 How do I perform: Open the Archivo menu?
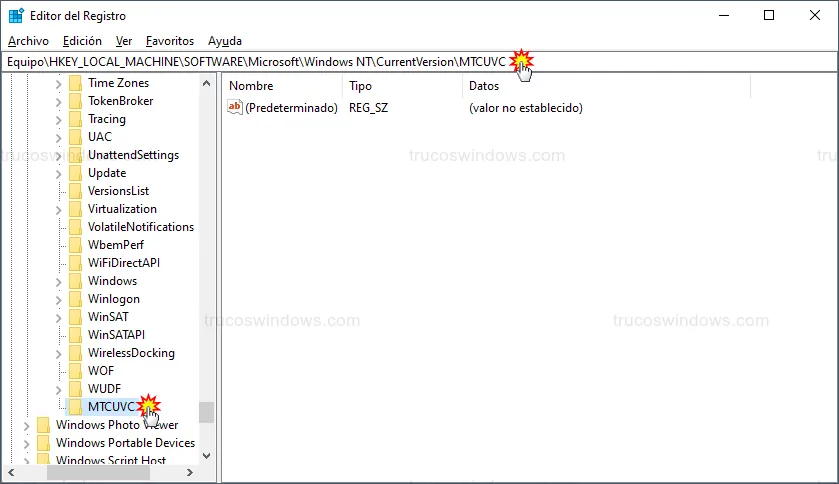28,41
